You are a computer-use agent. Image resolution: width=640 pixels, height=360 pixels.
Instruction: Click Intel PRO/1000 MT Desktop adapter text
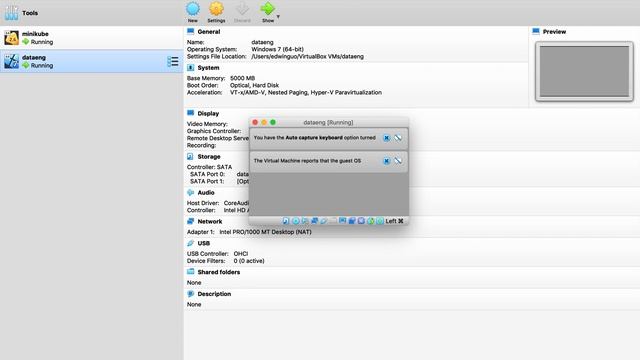click(x=265, y=232)
